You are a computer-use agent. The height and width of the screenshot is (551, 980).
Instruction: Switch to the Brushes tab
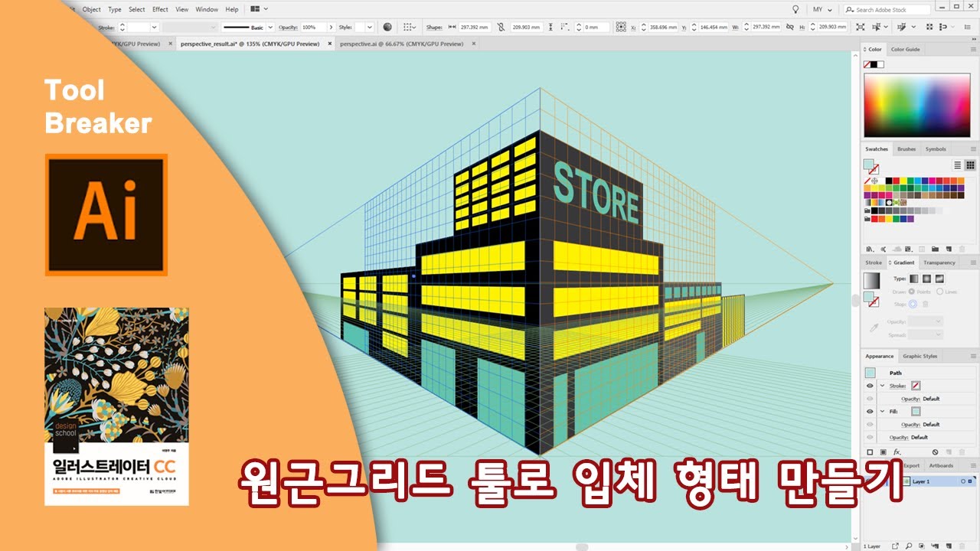coord(906,149)
